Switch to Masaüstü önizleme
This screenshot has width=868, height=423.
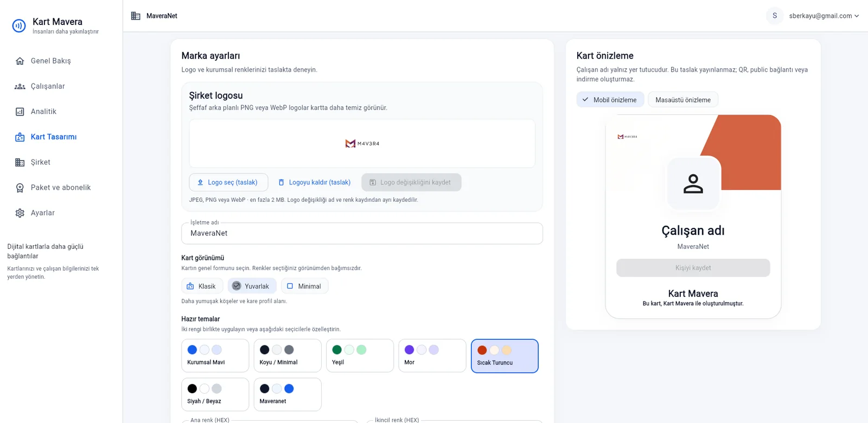click(683, 100)
